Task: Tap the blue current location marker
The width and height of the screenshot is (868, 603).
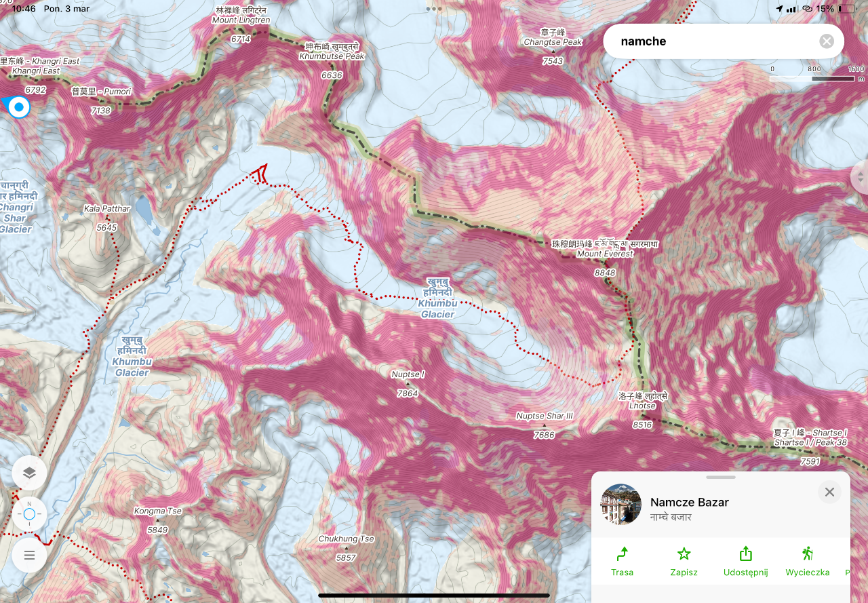Action: click(x=19, y=107)
